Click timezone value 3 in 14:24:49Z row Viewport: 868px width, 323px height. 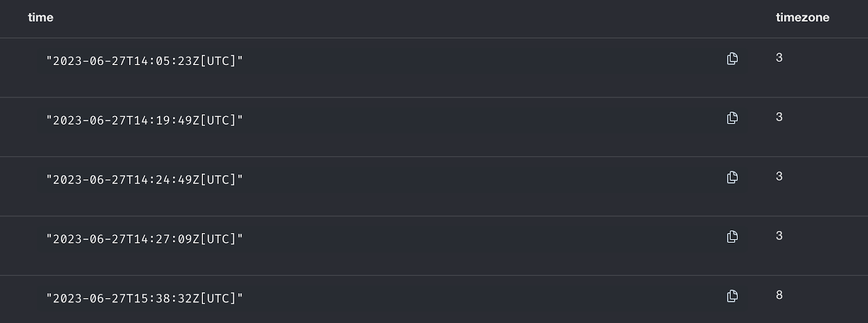pos(779,176)
